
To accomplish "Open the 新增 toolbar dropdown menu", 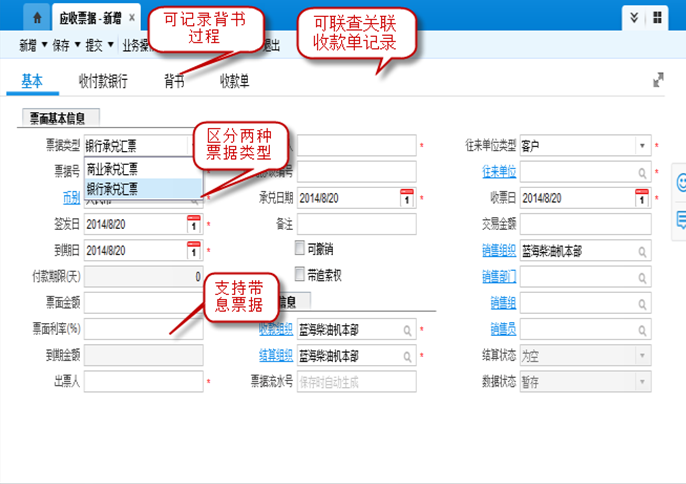I will [33, 45].
